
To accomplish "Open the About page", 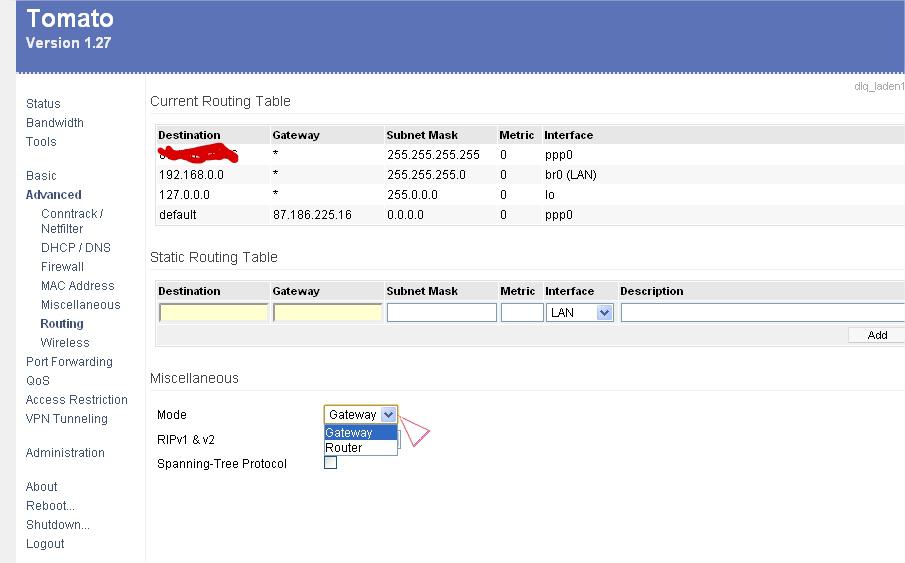I will 42,487.
